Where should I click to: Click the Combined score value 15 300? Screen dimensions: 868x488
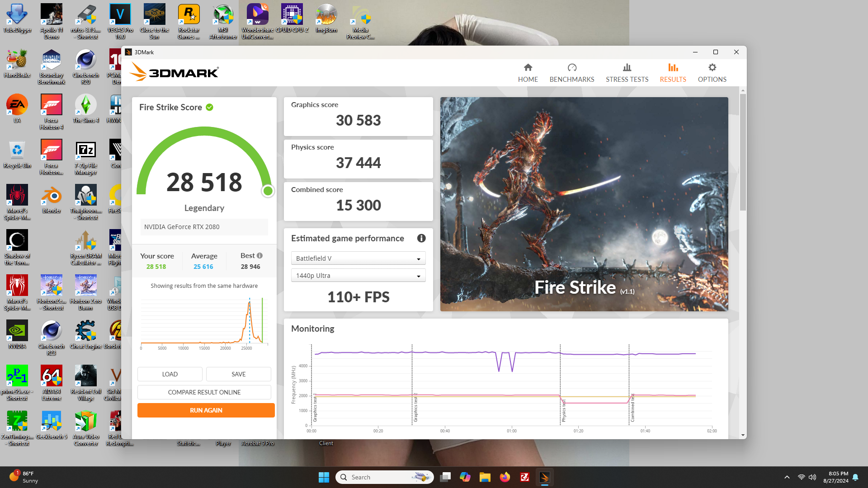(x=359, y=206)
